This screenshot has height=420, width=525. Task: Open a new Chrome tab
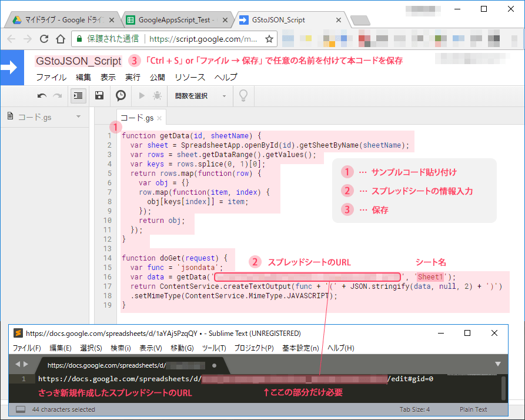click(360, 20)
